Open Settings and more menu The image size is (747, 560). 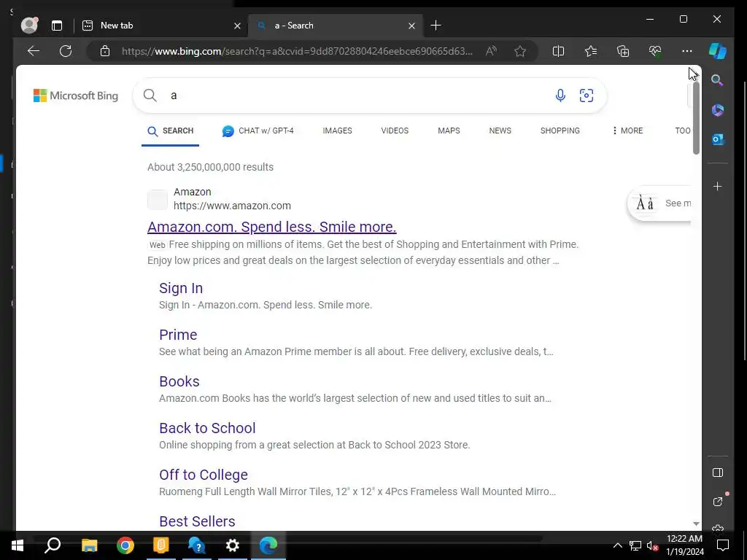[687, 51]
